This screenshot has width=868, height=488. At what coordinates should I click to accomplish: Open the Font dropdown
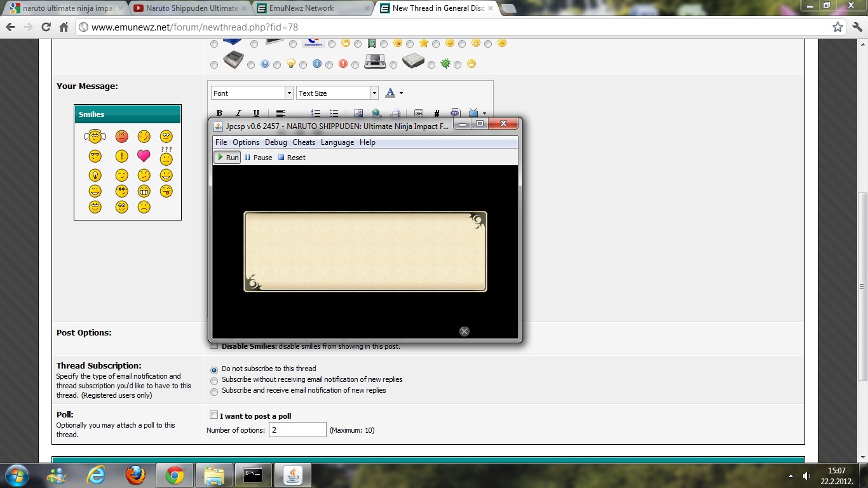pyautogui.click(x=252, y=93)
